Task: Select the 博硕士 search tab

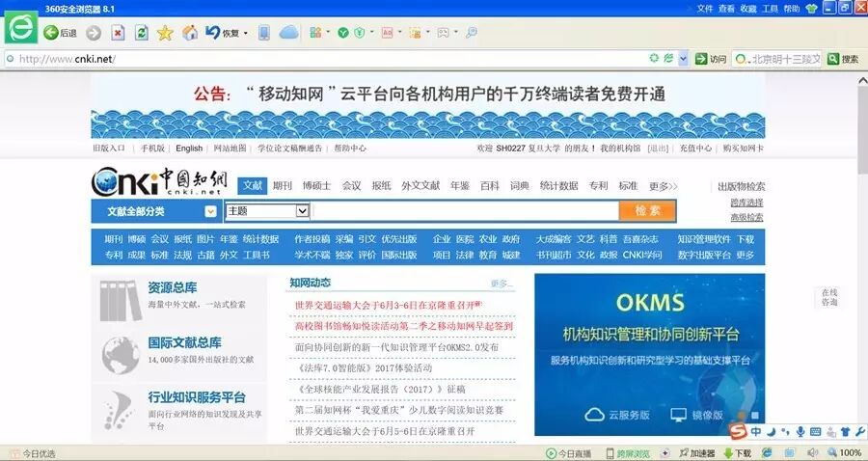Action: (x=316, y=186)
